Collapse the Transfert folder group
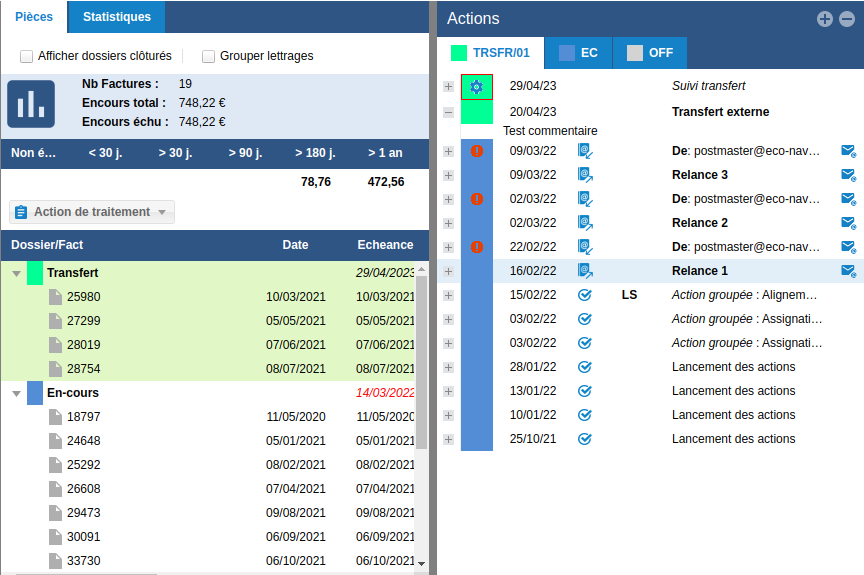 (16, 273)
